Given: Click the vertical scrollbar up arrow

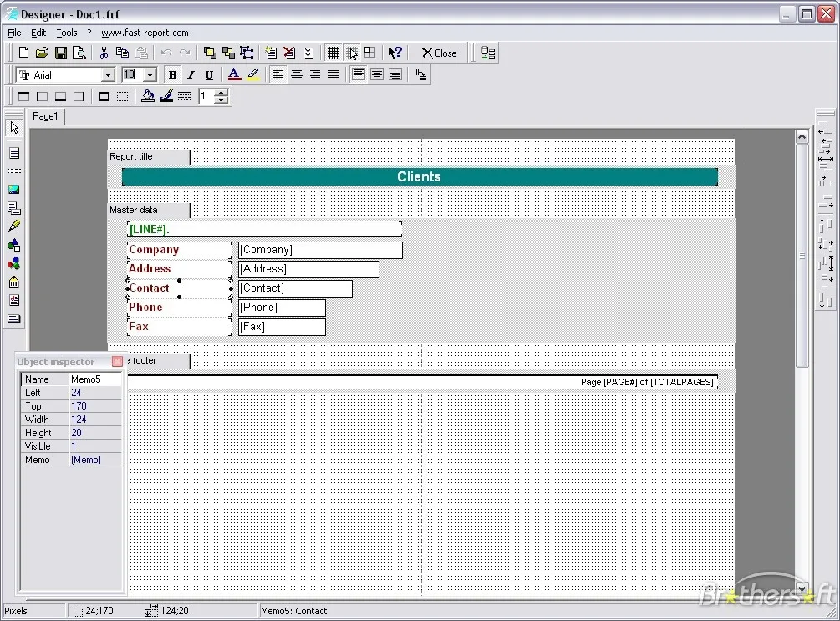Looking at the screenshot, I should (x=802, y=136).
